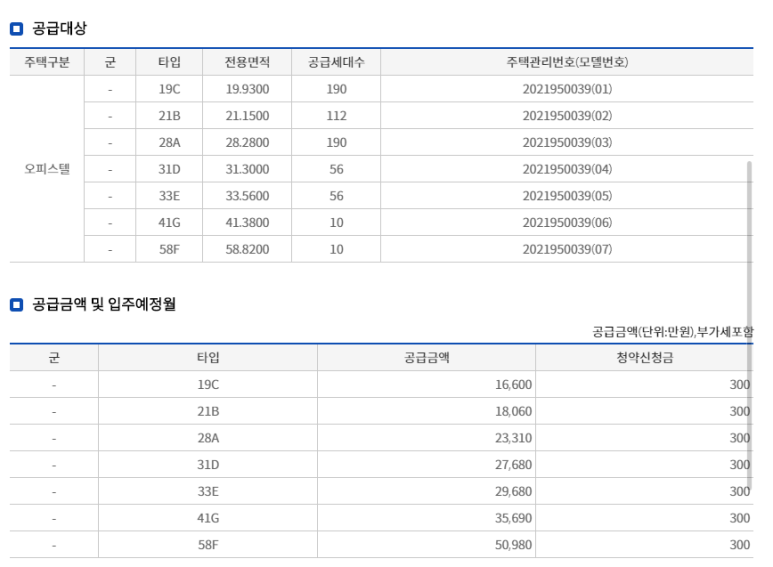
Task: Click the price 50,980
Action: point(513,544)
